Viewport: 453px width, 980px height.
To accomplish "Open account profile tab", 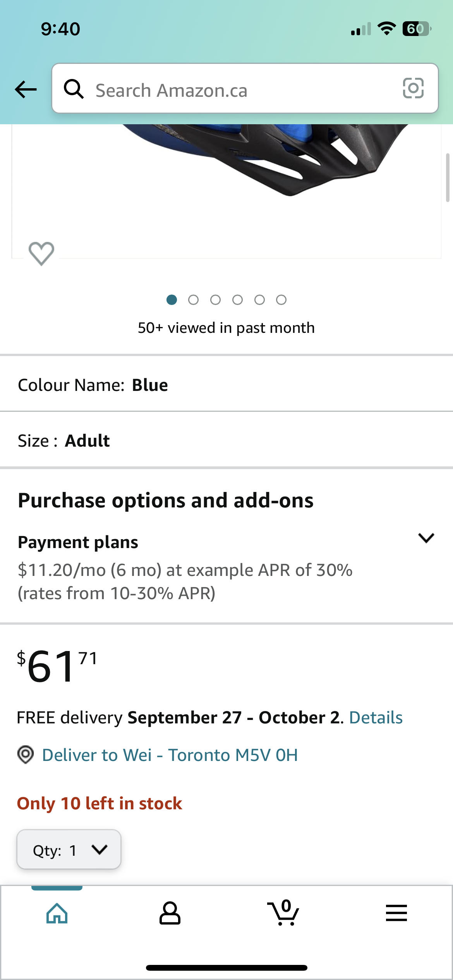I will coord(170,913).
